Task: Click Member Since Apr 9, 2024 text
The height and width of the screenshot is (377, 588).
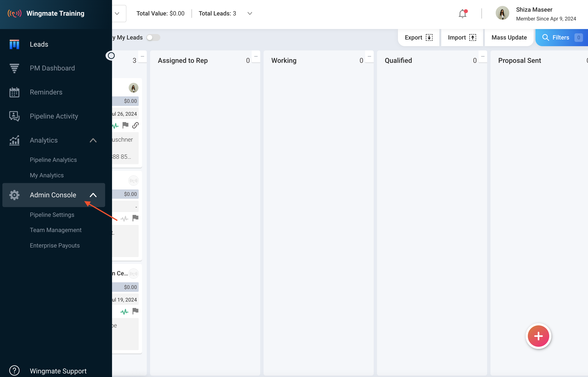Action: click(546, 19)
